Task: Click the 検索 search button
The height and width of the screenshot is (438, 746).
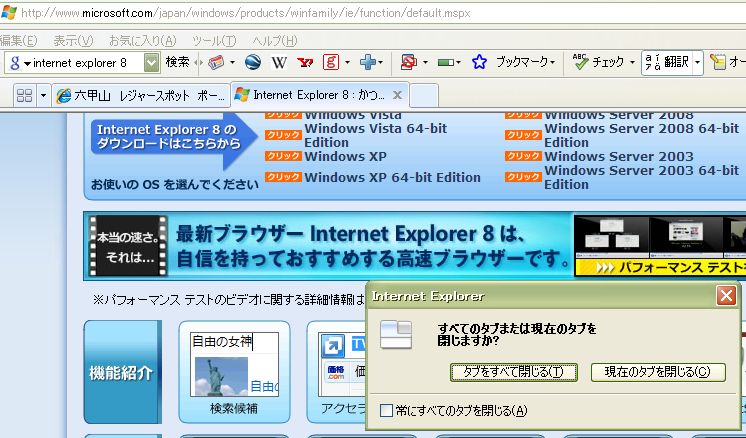Action: (x=177, y=62)
